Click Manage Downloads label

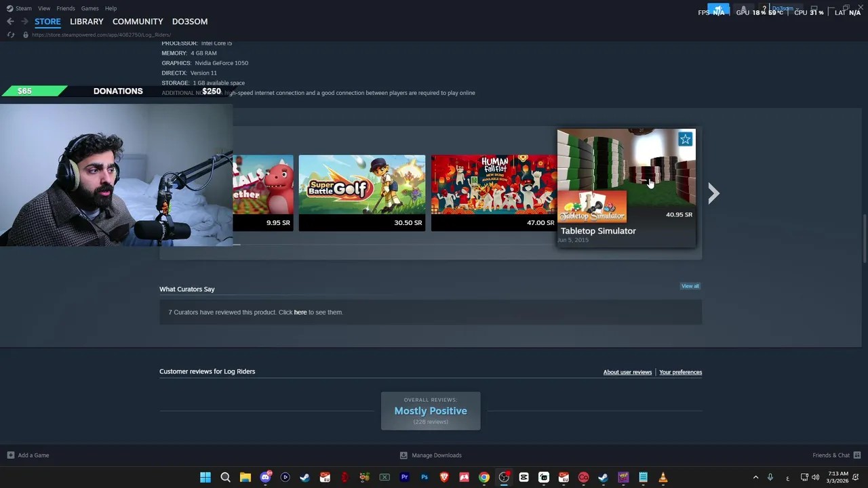437,455
